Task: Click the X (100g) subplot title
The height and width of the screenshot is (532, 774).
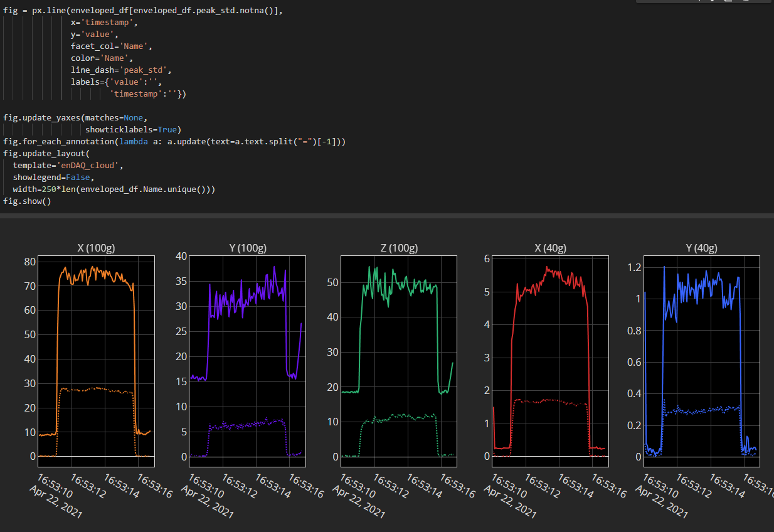Action: (95, 248)
